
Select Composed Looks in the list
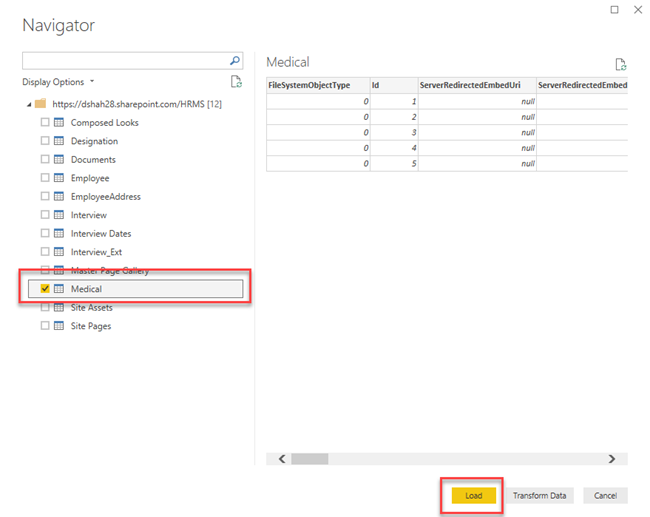[x=104, y=122]
